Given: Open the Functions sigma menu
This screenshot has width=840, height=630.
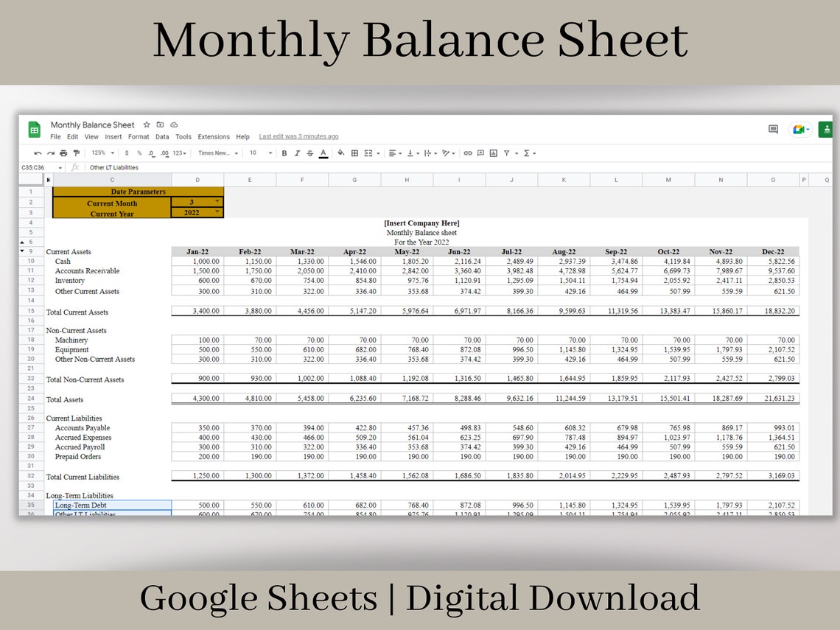Looking at the screenshot, I should click(525, 153).
